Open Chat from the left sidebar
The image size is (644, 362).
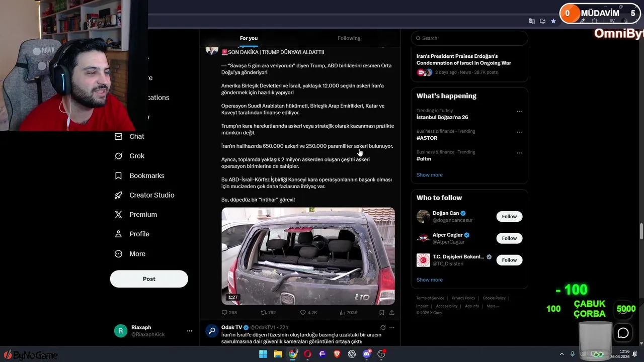click(x=129, y=136)
